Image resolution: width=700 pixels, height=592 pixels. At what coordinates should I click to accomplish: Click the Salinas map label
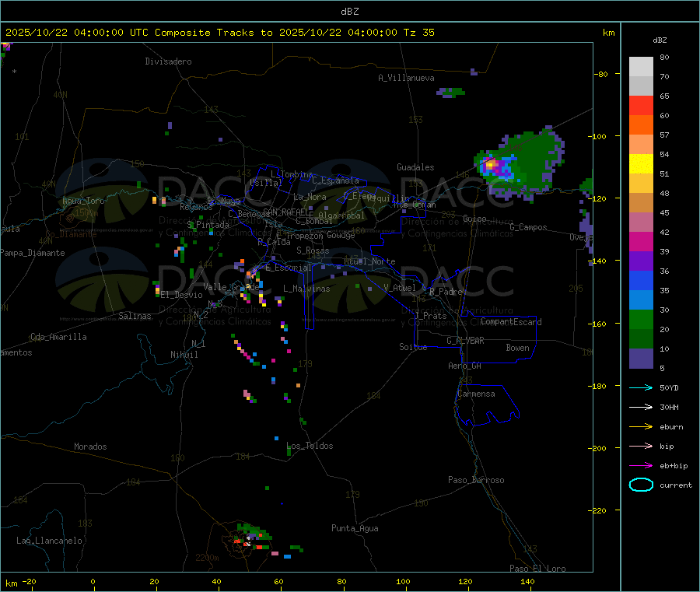pyautogui.click(x=135, y=316)
